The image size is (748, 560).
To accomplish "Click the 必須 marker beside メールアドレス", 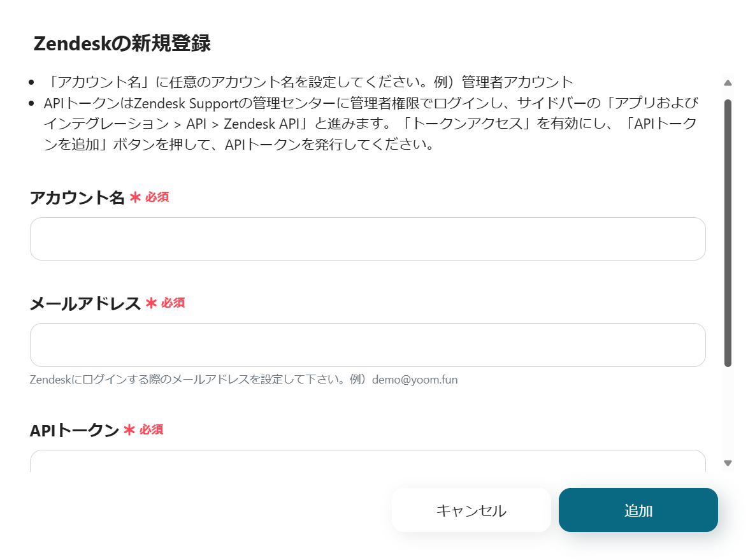I will pos(173,303).
